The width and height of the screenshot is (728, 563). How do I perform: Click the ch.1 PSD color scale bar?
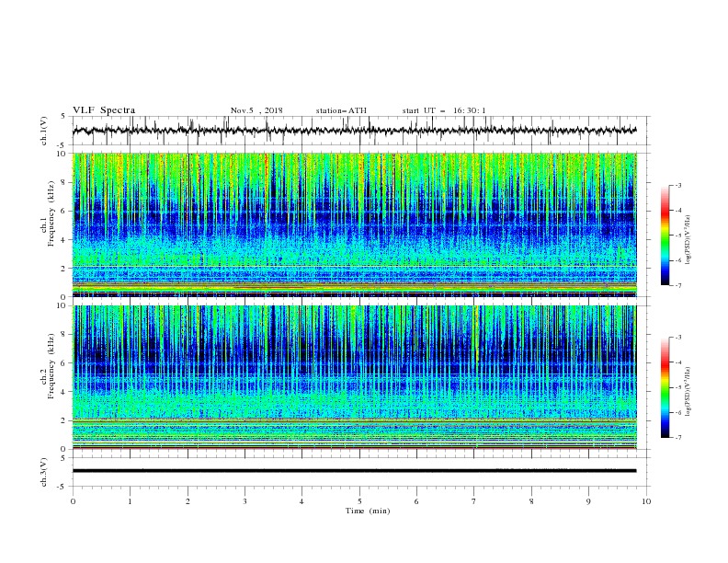coord(665,235)
